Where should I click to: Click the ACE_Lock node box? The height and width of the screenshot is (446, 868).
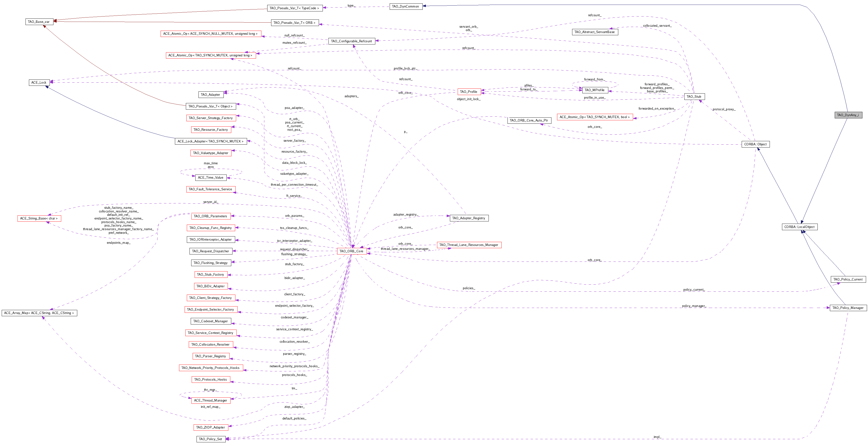tap(39, 82)
